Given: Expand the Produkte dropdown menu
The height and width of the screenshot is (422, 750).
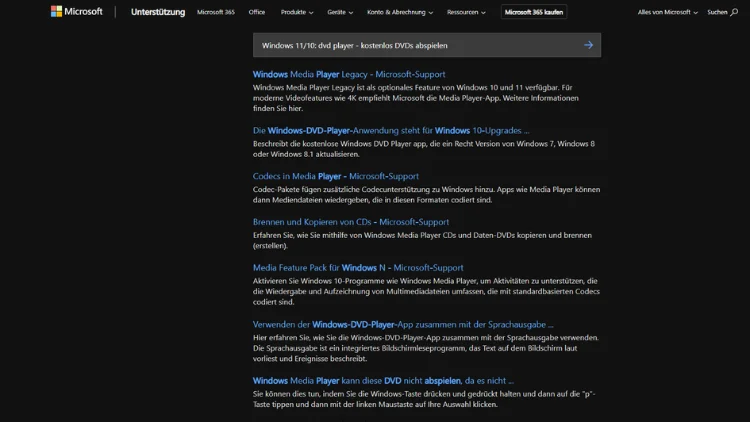Looking at the screenshot, I should point(297,12).
